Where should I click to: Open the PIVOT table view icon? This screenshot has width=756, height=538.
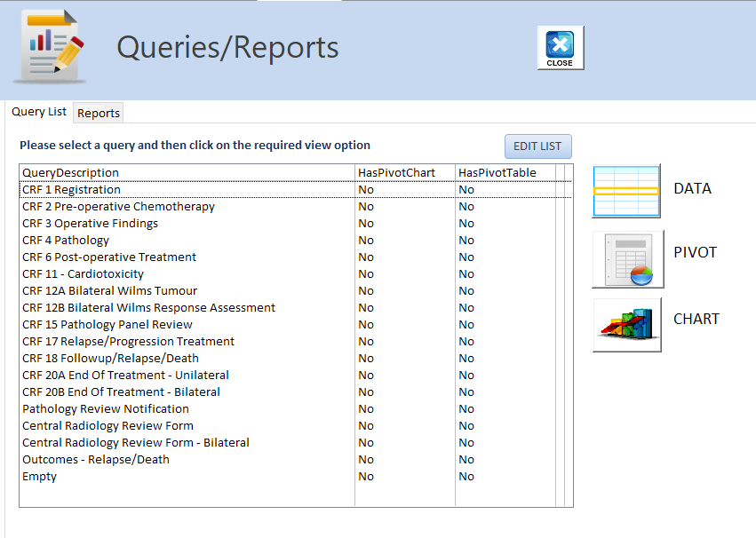point(628,259)
